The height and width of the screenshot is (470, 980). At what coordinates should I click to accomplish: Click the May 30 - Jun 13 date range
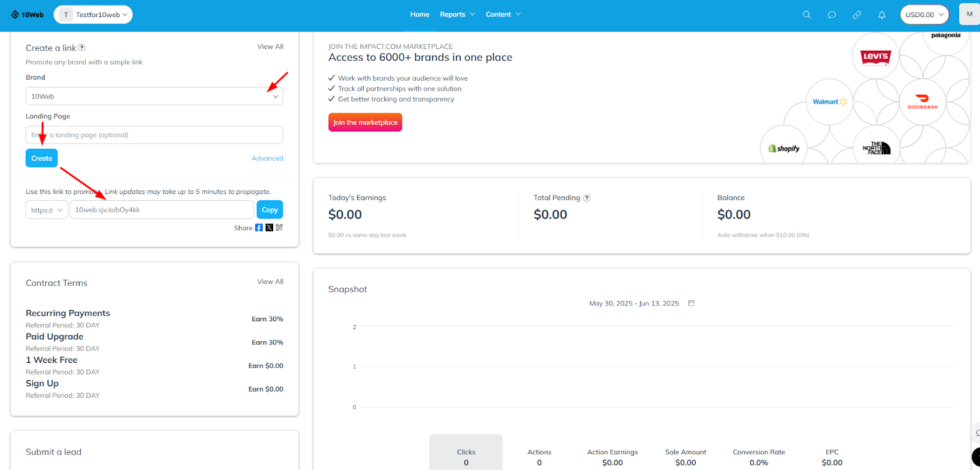pyautogui.click(x=634, y=304)
